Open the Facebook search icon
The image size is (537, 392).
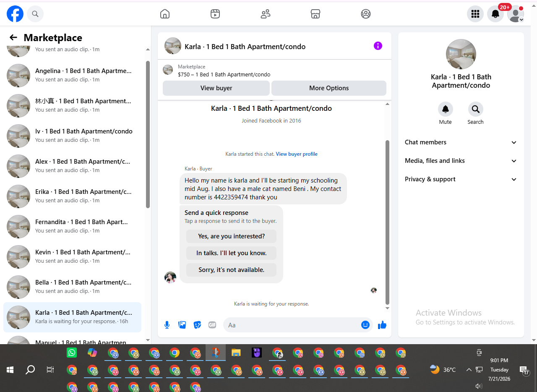click(x=35, y=14)
